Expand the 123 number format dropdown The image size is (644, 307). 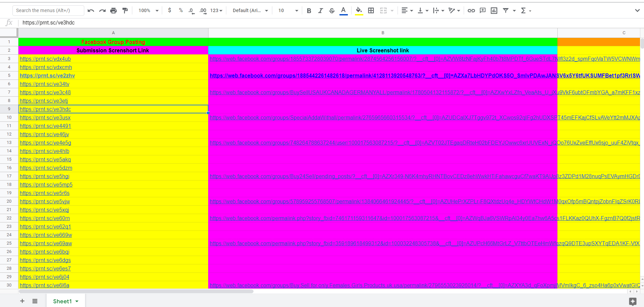tap(216, 11)
